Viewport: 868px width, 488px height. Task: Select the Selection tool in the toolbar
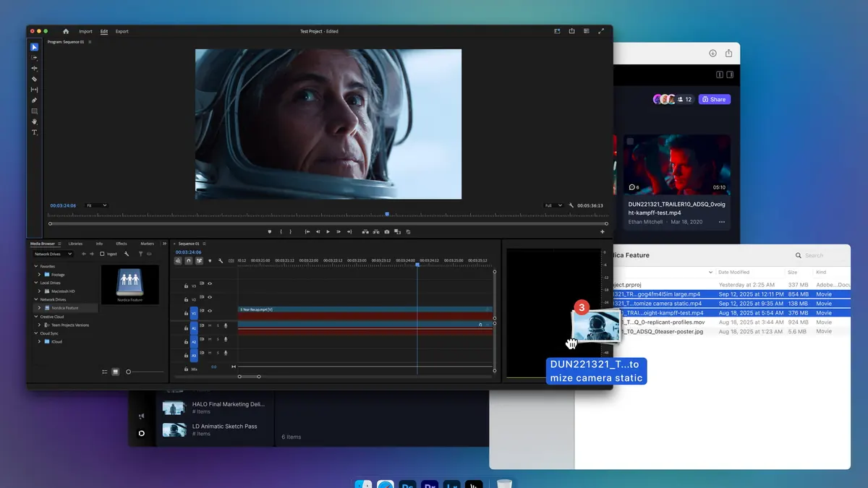coord(33,46)
